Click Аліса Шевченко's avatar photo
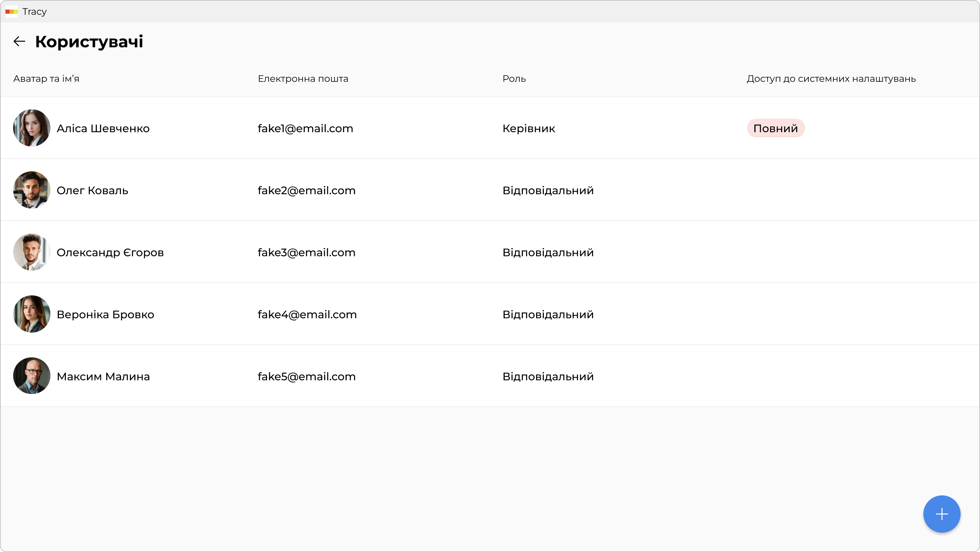 click(32, 128)
